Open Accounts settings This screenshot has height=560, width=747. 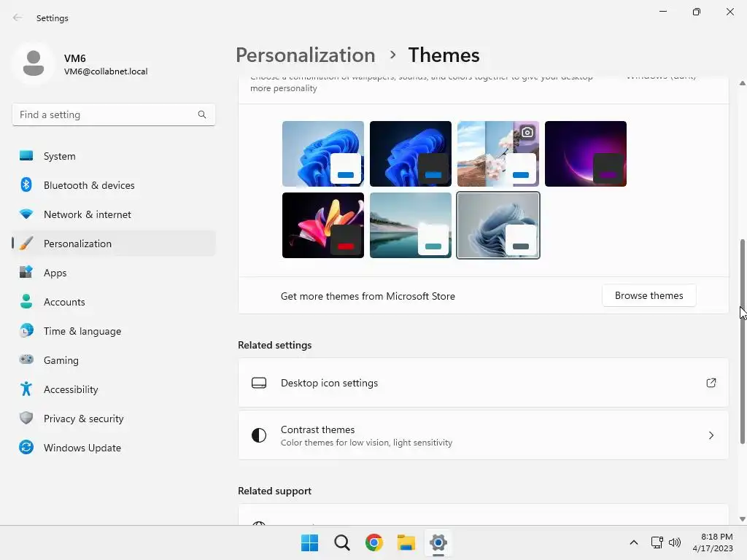coord(113,301)
